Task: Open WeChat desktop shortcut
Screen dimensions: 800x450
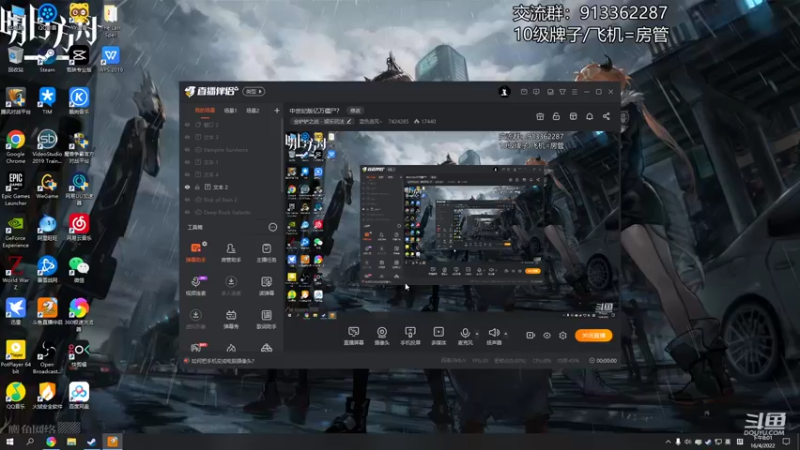Action: [78, 270]
